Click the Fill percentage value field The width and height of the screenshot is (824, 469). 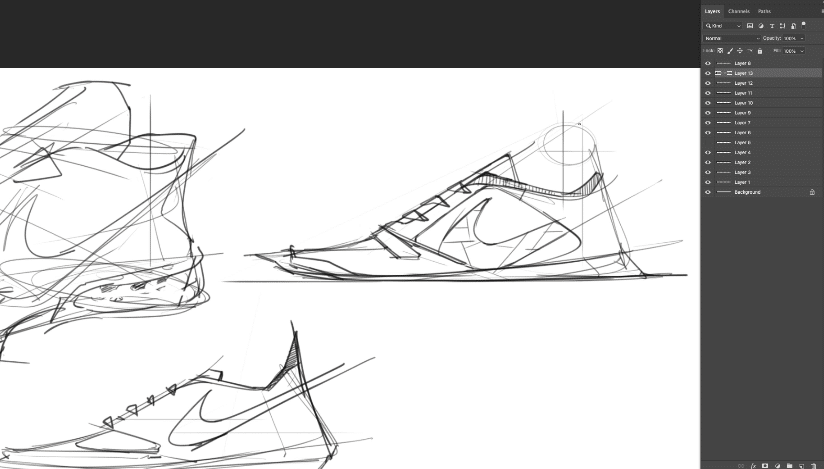(x=790, y=51)
